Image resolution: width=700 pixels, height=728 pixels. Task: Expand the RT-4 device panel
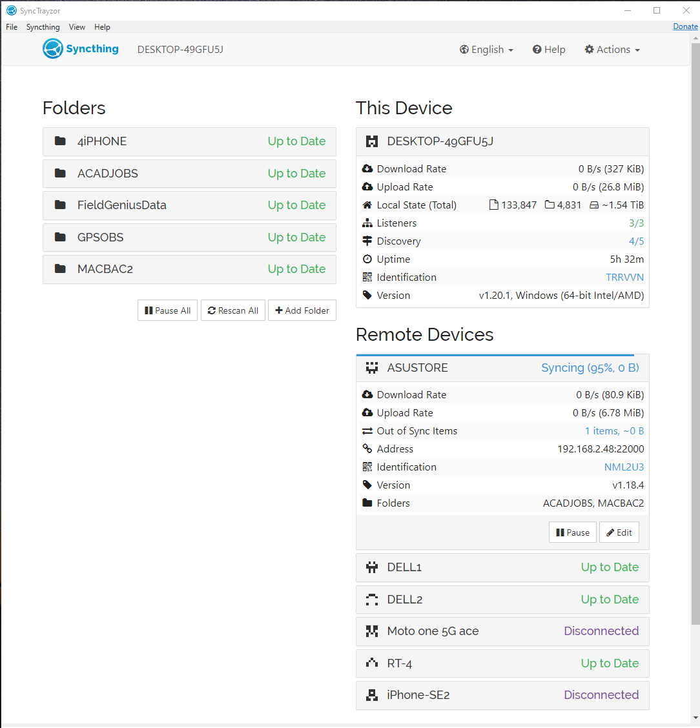point(502,663)
